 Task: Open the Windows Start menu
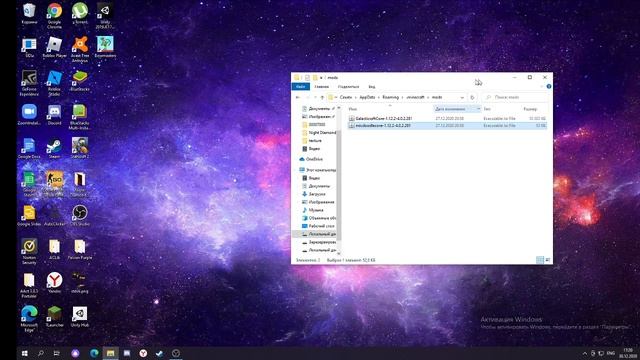(x=24, y=353)
